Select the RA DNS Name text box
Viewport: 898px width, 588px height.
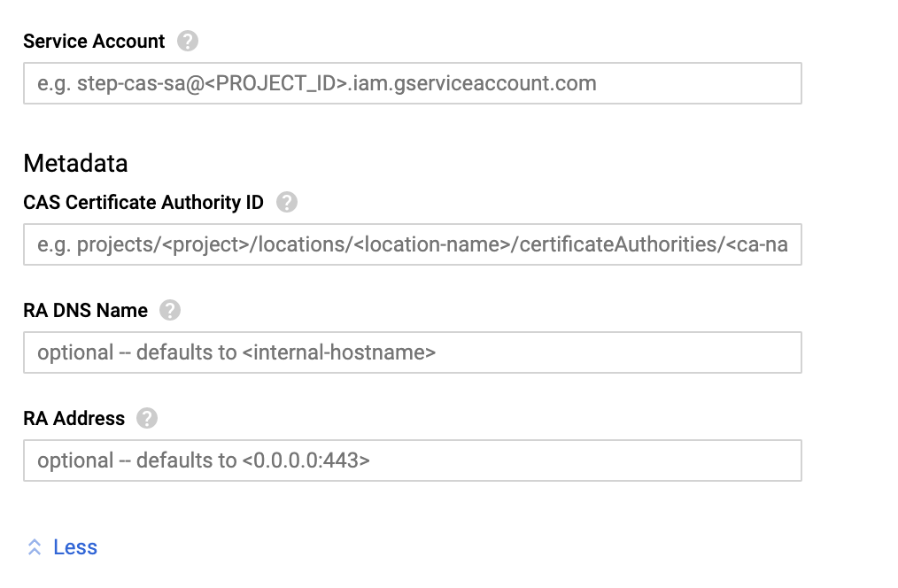(413, 352)
